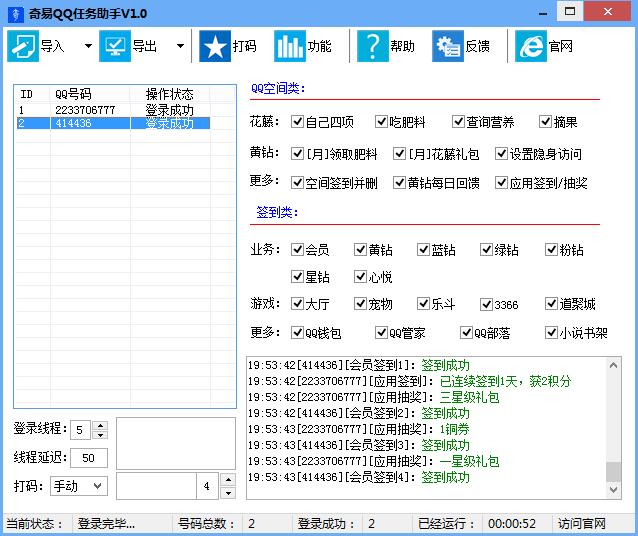Open the 功能 bar chart icon

[290, 46]
